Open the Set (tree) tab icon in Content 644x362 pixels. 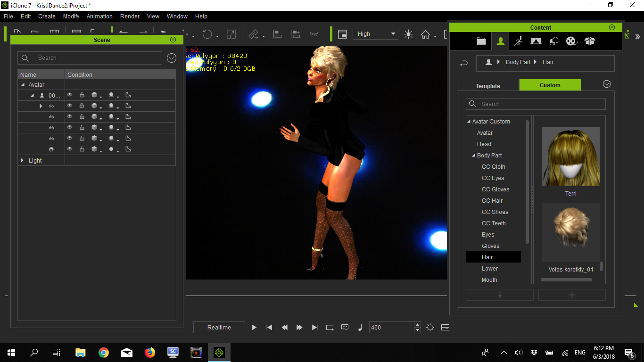tap(554, 41)
